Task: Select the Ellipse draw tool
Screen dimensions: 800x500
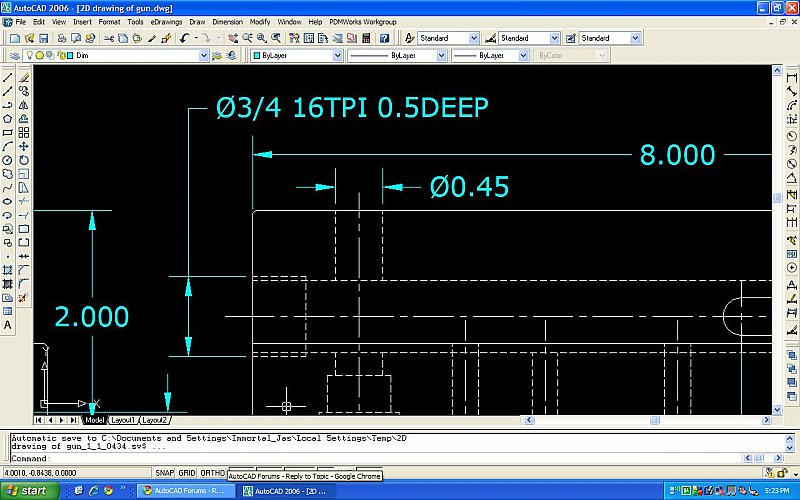Action: point(8,202)
